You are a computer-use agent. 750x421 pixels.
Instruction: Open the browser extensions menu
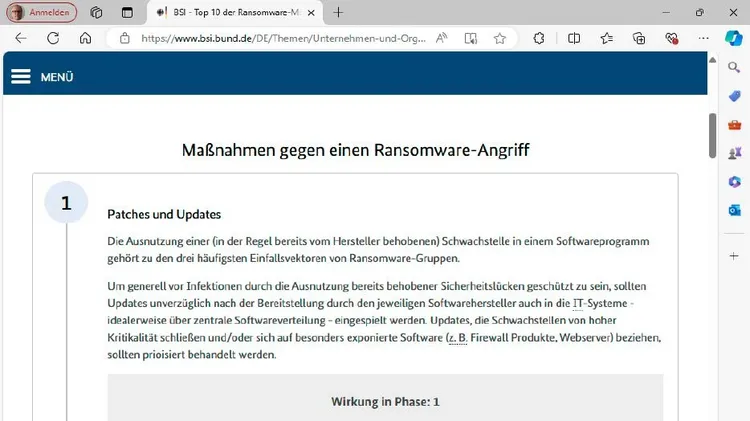[x=539, y=38]
